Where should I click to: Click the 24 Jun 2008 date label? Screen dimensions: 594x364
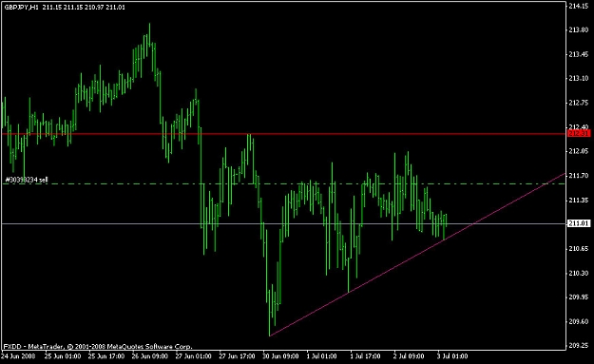[x=19, y=356]
